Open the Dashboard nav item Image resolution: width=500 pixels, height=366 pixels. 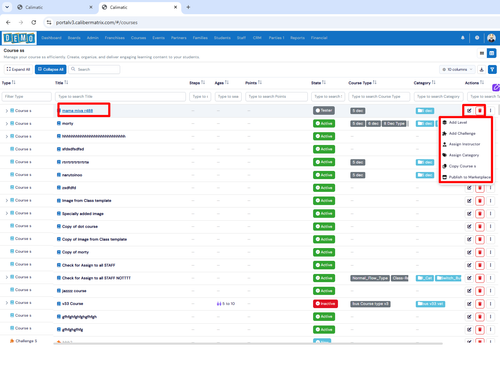51,38
